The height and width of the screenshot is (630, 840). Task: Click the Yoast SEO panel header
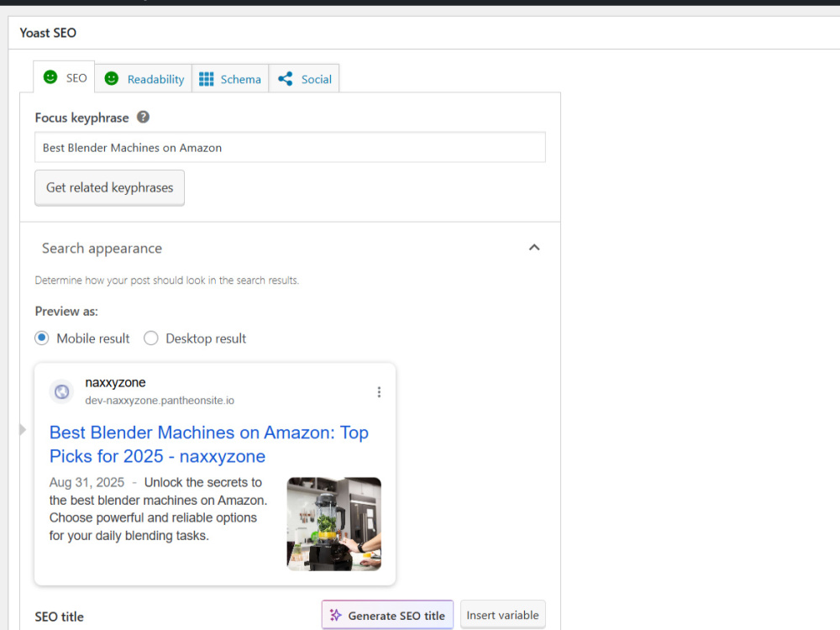click(x=424, y=33)
